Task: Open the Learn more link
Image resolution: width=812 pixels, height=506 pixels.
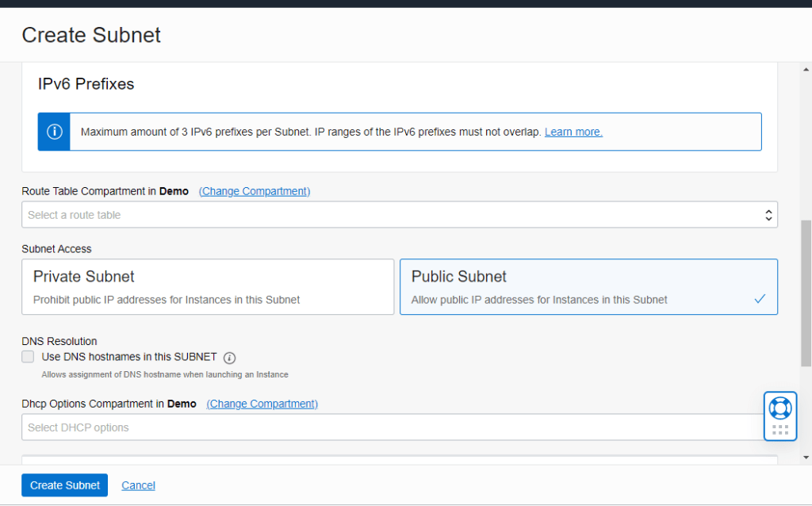Action: click(573, 132)
